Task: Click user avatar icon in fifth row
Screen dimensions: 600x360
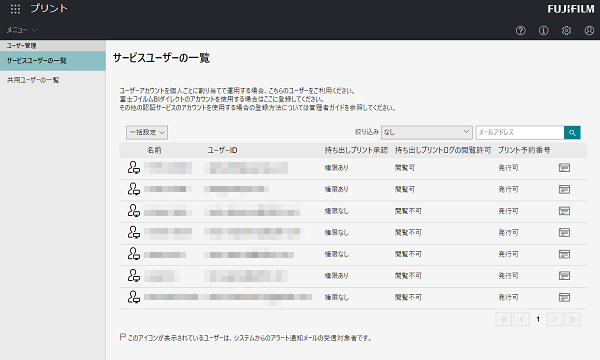Action: [x=134, y=254]
